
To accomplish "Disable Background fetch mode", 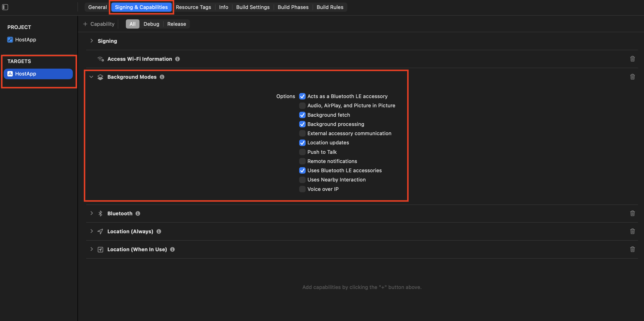I will pos(302,115).
